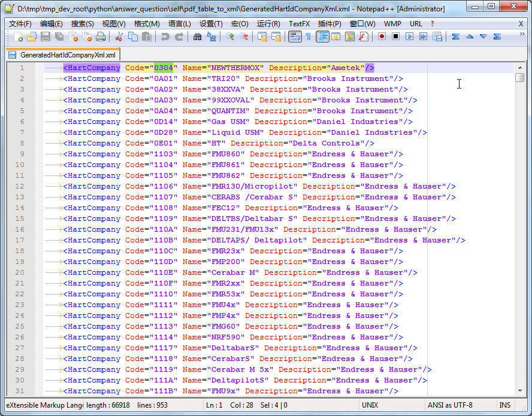Click the Playback macro play icon

pyautogui.click(x=409, y=37)
